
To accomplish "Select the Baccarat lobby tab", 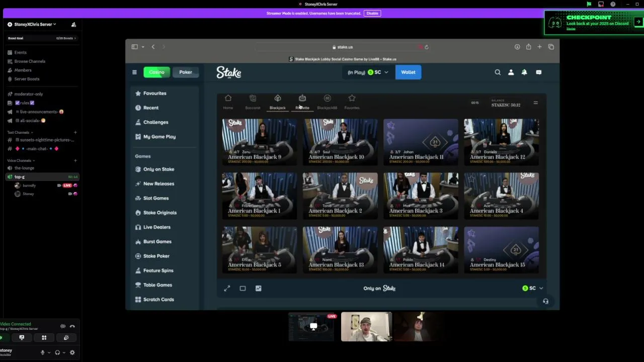I will point(253,101).
